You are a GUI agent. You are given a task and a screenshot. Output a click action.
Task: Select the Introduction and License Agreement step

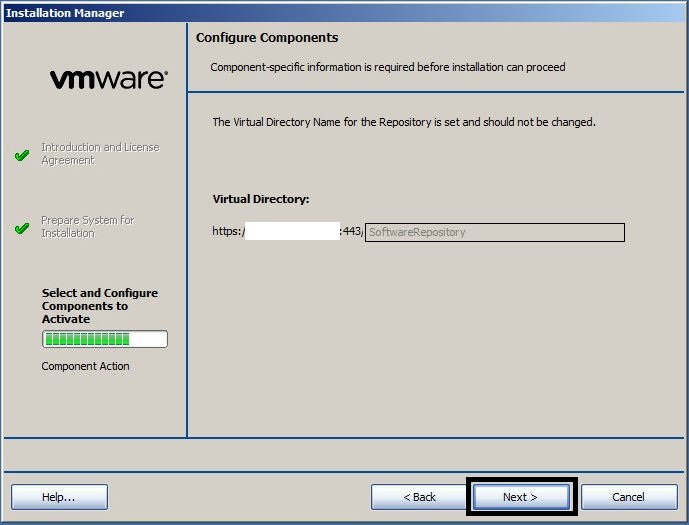click(x=99, y=154)
